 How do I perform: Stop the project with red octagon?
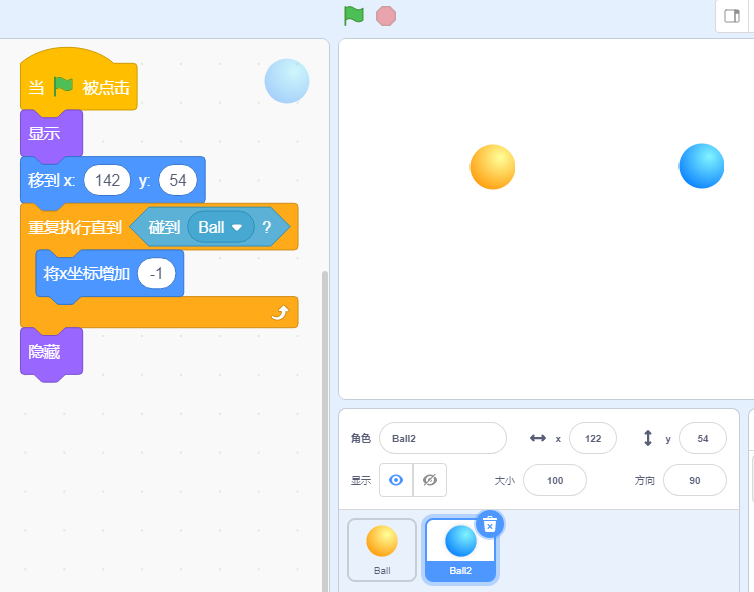pyautogui.click(x=386, y=16)
